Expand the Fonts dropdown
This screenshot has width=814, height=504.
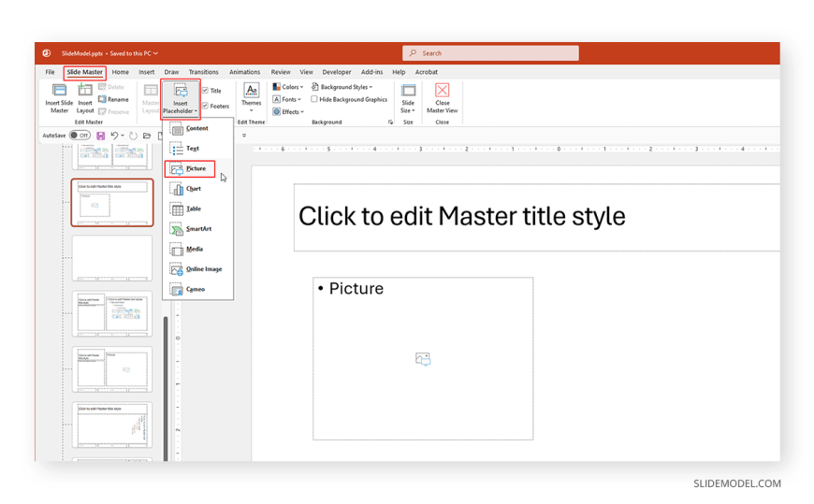[x=287, y=99]
